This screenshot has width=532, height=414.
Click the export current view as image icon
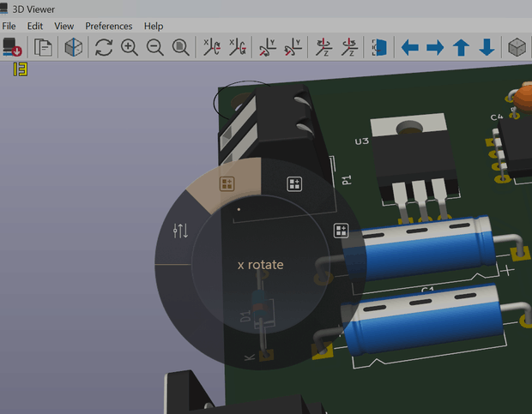[x=12, y=47]
